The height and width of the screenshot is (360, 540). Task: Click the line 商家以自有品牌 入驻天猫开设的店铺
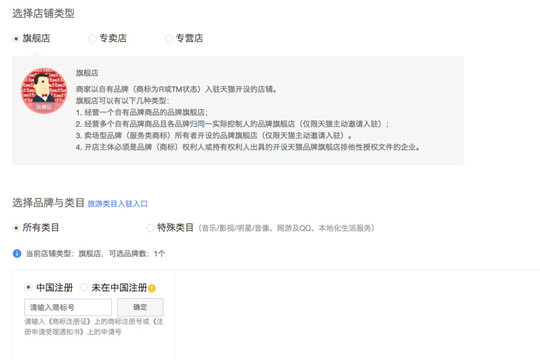pos(177,89)
